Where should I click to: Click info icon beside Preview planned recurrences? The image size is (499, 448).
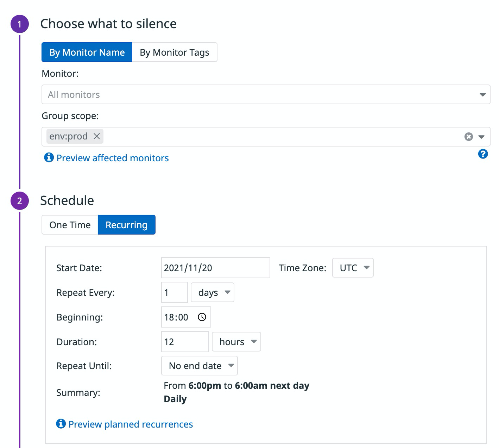coord(61,424)
